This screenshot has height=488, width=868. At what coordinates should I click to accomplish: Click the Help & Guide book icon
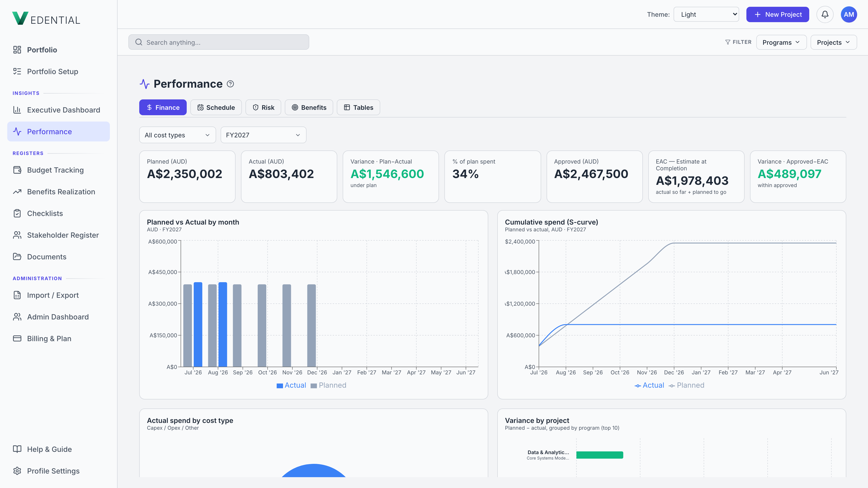pos(17,449)
